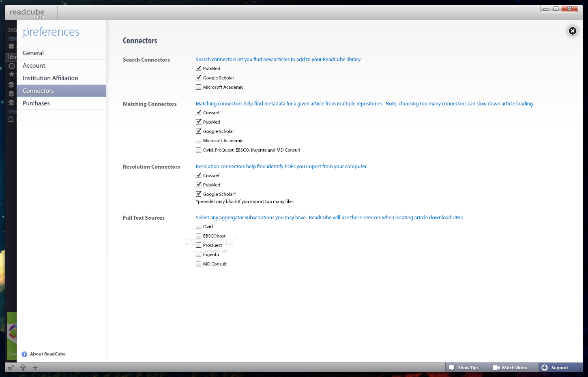Screen dimensions: 588x377
Task: Click the camera icon for Watch Video
Action: coord(496,368)
